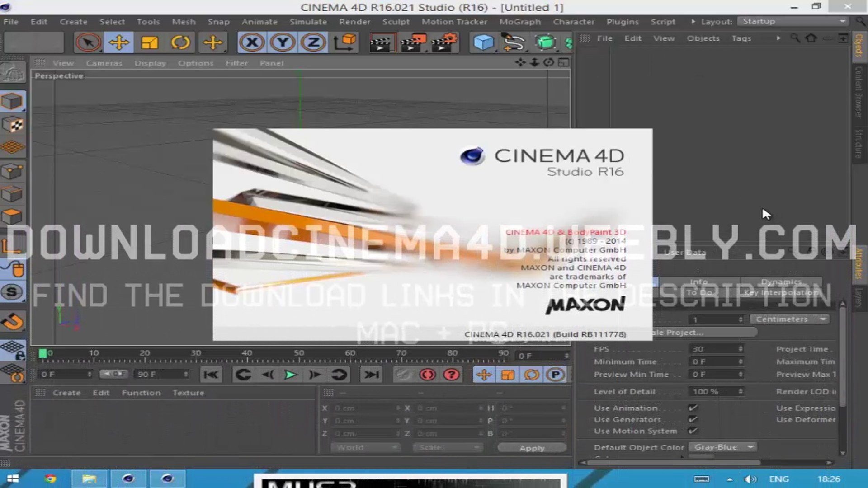Open the MoGraph menu
This screenshot has width=868, height=488.
click(519, 22)
